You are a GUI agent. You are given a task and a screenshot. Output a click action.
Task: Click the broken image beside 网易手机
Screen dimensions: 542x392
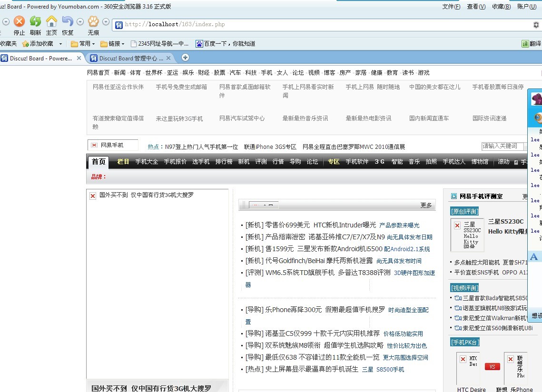(x=94, y=145)
